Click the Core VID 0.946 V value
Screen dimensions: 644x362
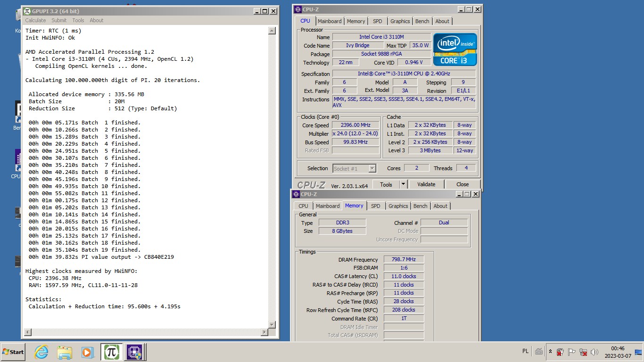coord(414,62)
